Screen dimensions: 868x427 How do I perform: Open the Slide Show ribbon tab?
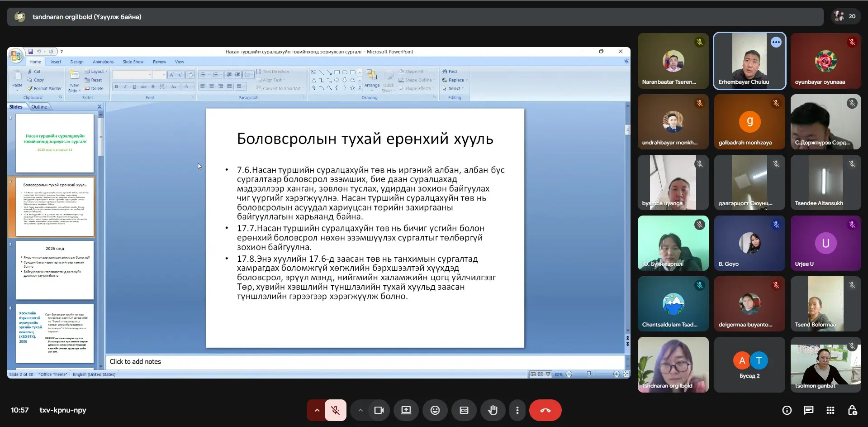click(133, 62)
